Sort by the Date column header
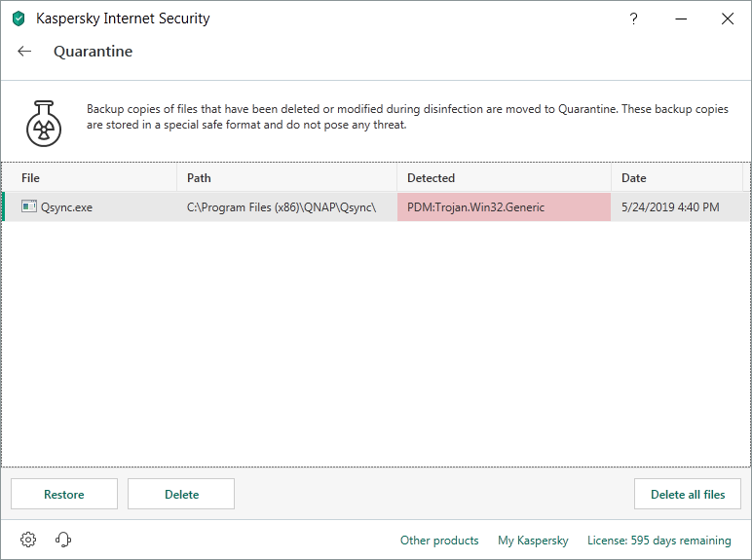The width and height of the screenshot is (752, 560). 677,178
